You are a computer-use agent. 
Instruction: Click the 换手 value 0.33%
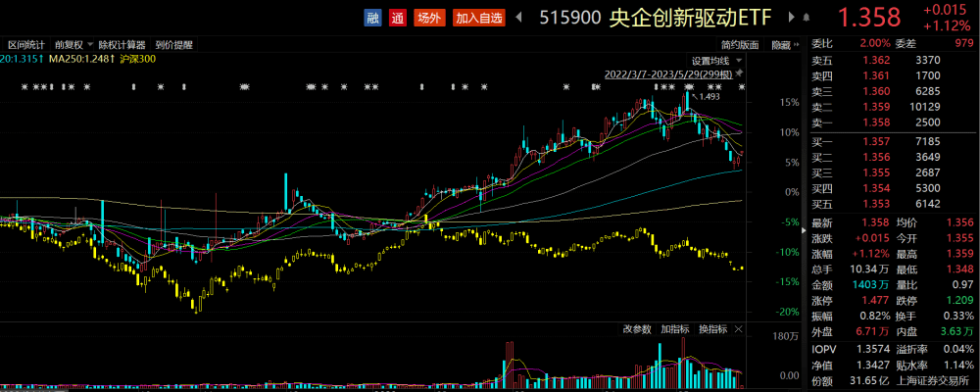[959, 316]
